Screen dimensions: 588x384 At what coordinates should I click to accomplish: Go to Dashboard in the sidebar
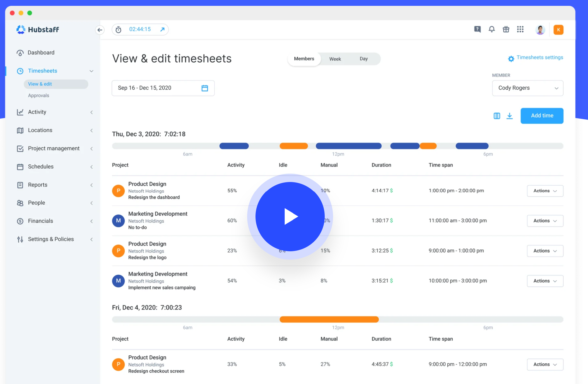pos(41,53)
